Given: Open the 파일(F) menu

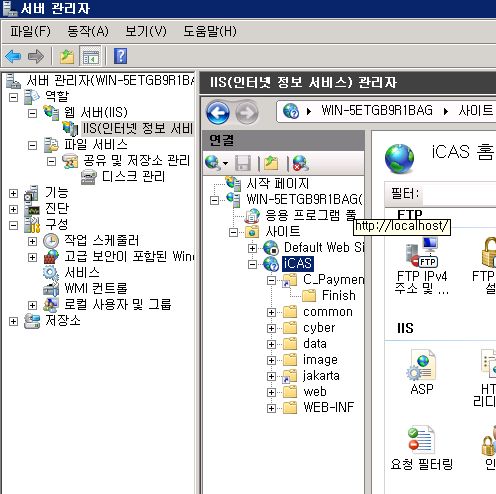Looking at the screenshot, I should click(x=30, y=31).
